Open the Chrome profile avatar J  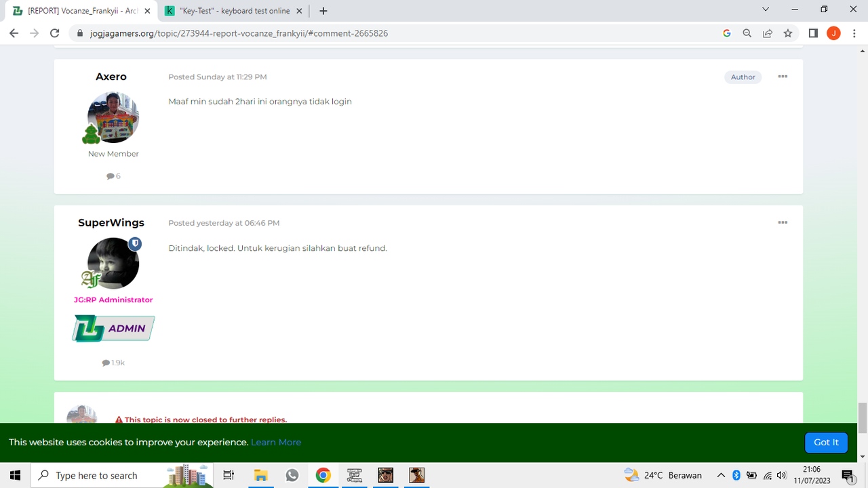pos(833,33)
